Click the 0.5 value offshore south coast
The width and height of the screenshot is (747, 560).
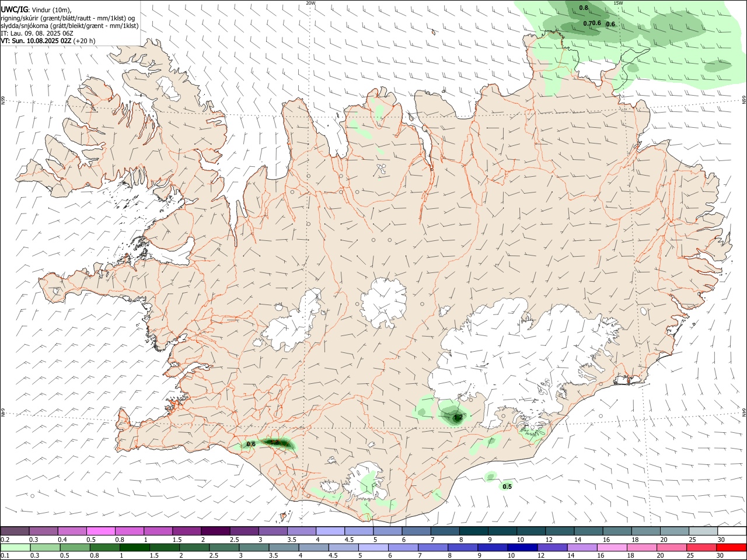[507, 487]
